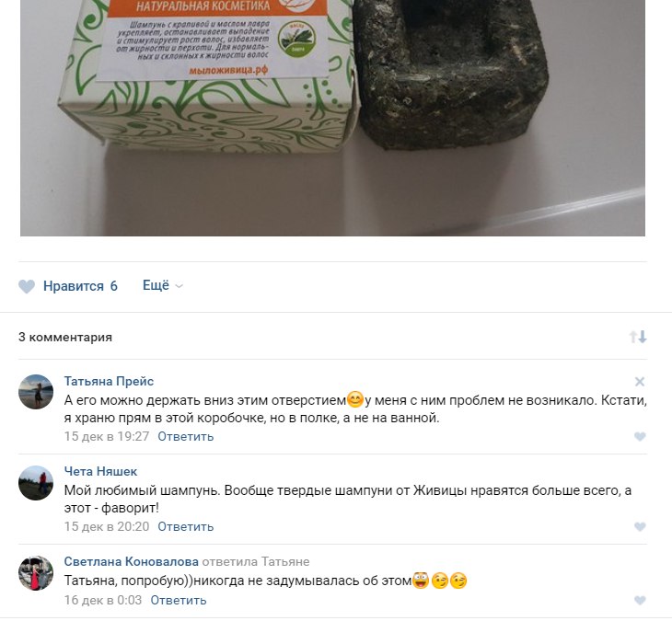
Task: Open Светлана Коновалова avatar
Action: (36, 573)
